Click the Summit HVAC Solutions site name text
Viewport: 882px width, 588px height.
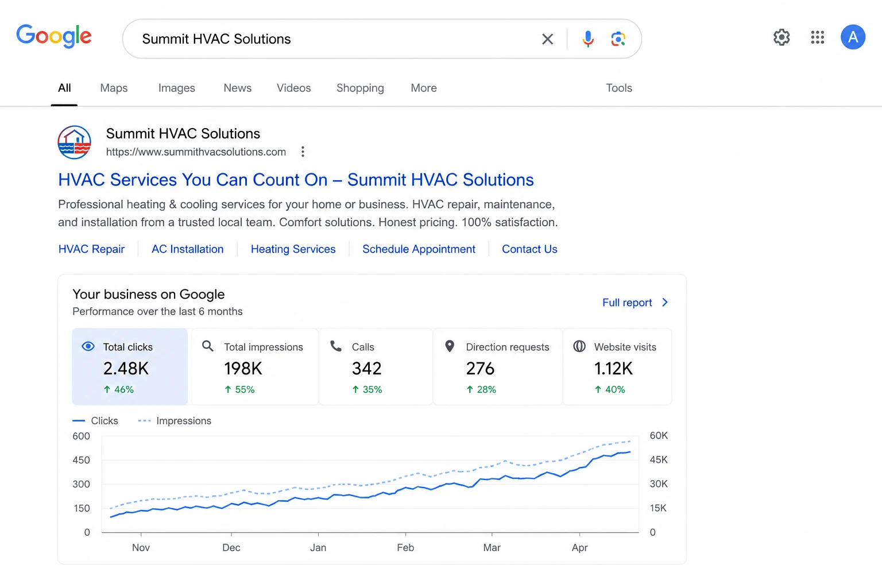point(183,134)
